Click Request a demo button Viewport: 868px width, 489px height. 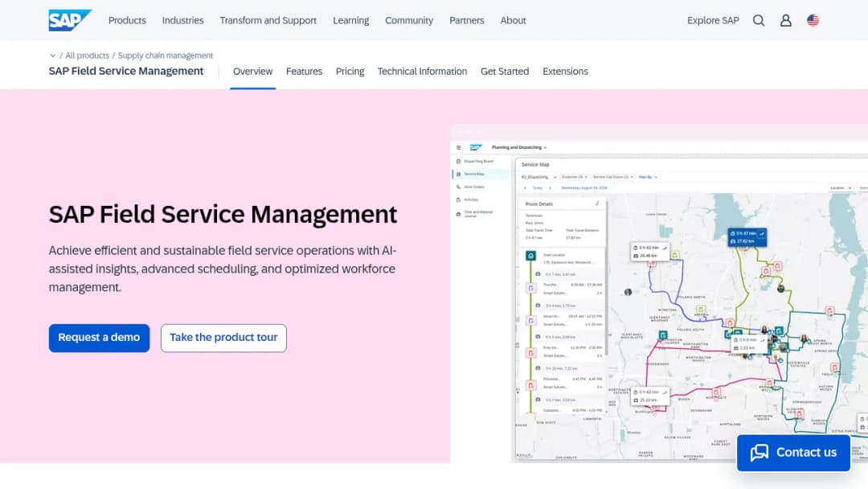tap(99, 338)
